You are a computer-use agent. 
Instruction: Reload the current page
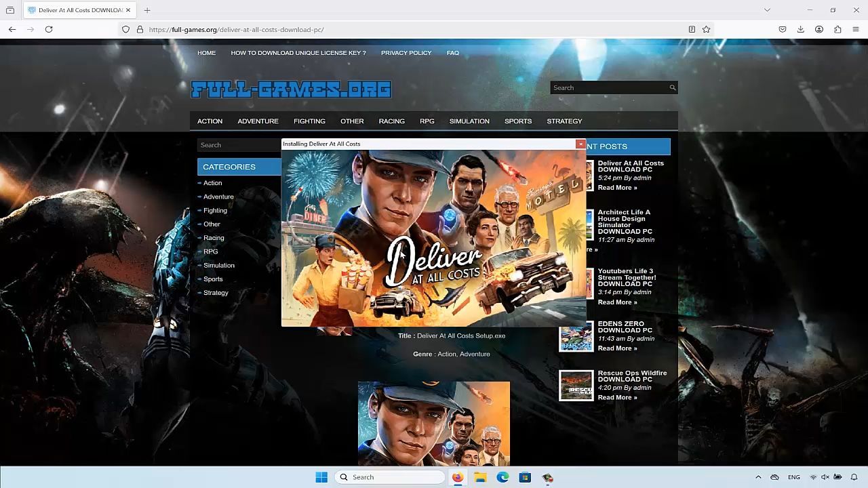point(49,29)
